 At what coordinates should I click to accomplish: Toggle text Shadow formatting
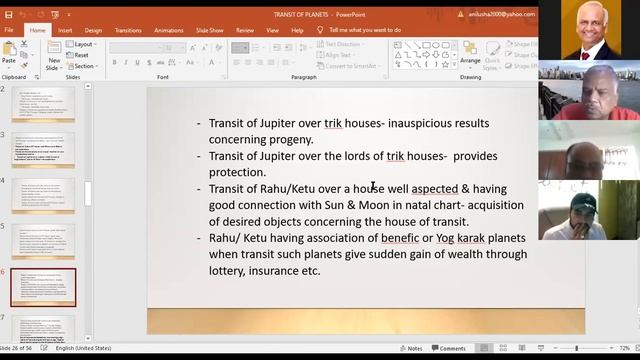[x=149, y=62]
